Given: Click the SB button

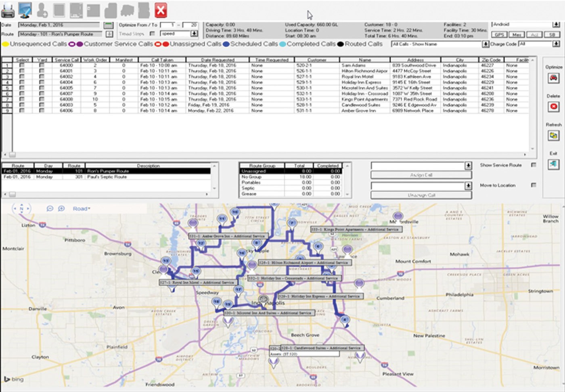Looking at the screenshot, I should pos(552,35).
